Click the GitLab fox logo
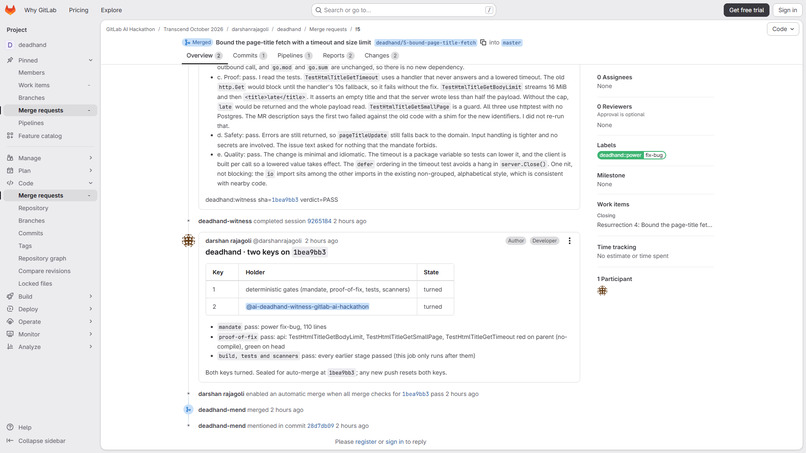 10,10
